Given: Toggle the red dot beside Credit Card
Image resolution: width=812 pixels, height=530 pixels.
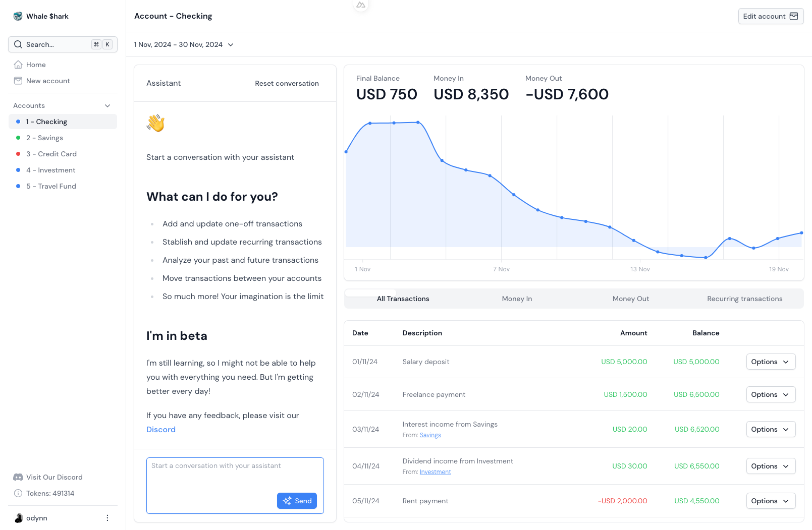Looking at the screenshot, I should point(19,154).
